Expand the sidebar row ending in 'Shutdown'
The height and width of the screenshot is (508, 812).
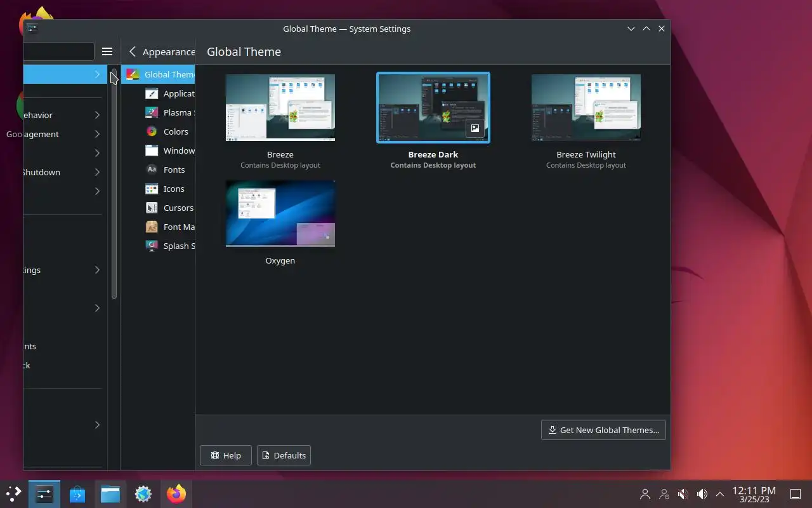pos(97,172)
